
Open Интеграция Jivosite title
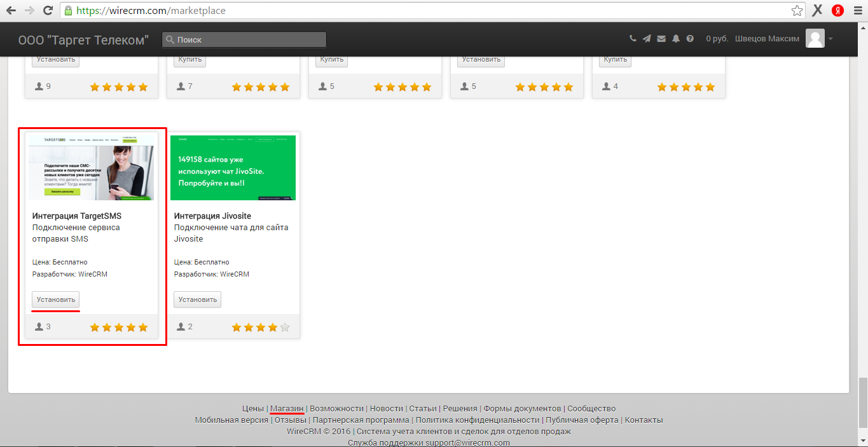(x=212, y=216)
